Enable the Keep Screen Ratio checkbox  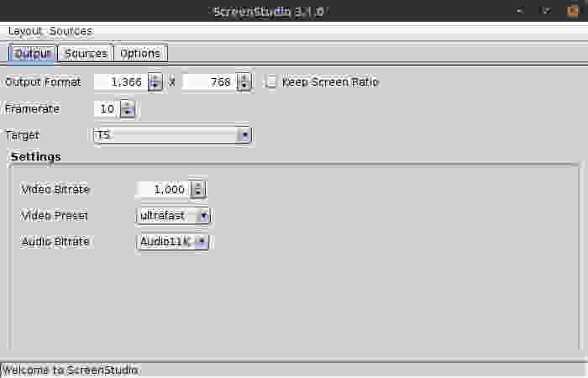coord(270,81)
